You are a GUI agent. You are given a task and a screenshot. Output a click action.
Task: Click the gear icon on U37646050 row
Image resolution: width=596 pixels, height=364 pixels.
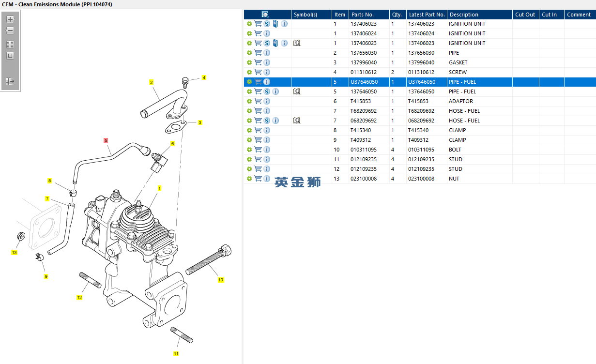coord(249,82)
